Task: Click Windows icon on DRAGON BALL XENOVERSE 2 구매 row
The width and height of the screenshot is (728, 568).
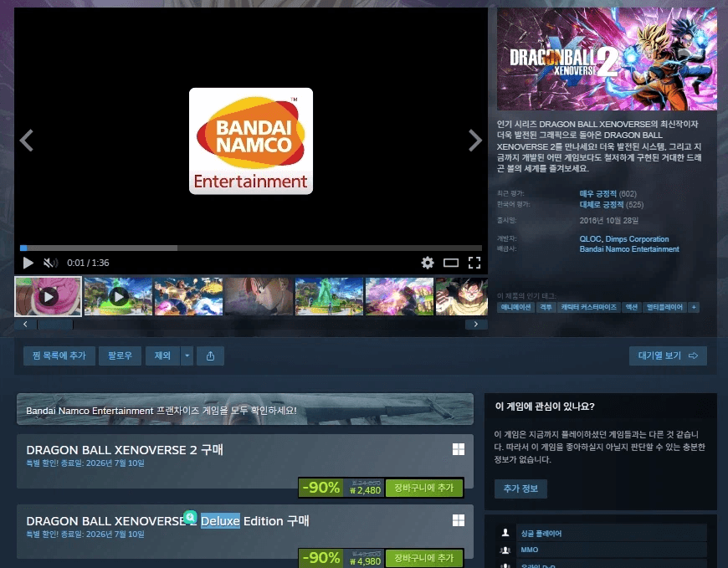Action: tap(459, 449)
